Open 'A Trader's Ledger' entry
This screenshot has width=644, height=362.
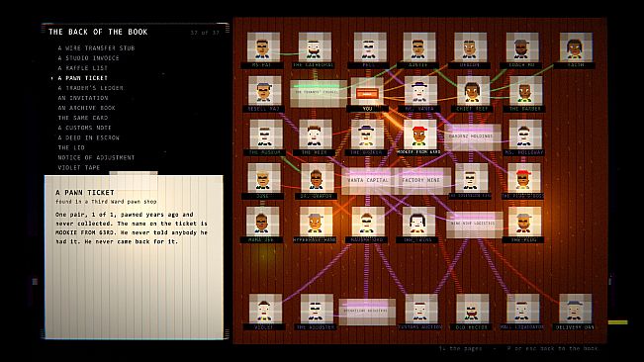(90, 88)
